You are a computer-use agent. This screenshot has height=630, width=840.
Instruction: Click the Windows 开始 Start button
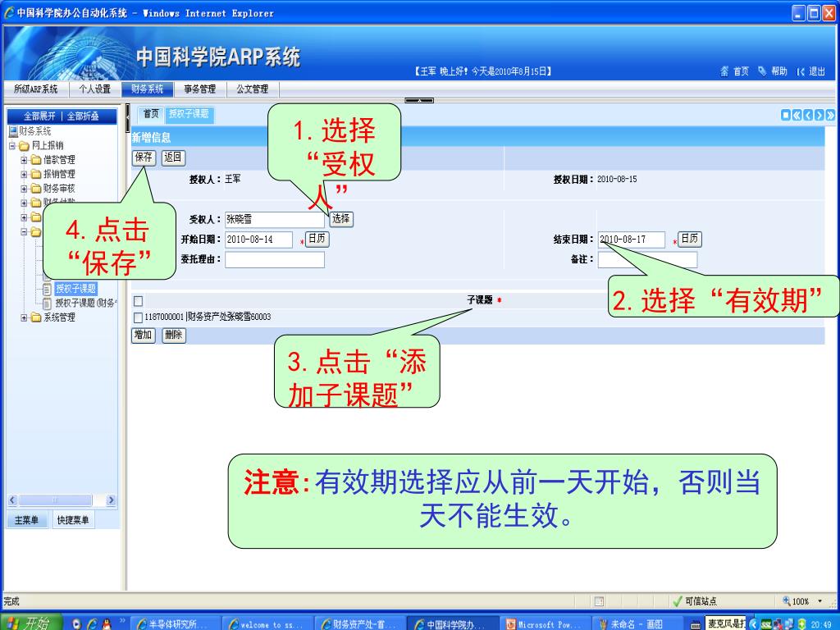pyautogui.click(x=30, y=623)
